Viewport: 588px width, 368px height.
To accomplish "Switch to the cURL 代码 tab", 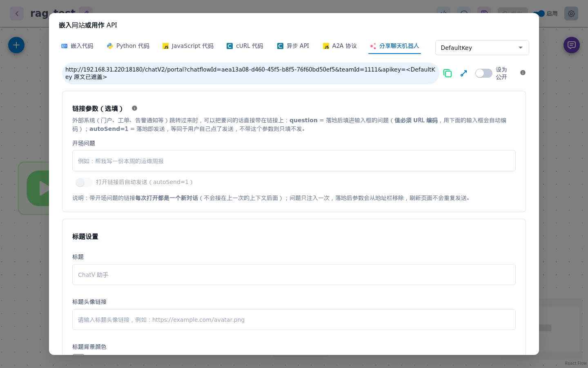I will 245,46.
